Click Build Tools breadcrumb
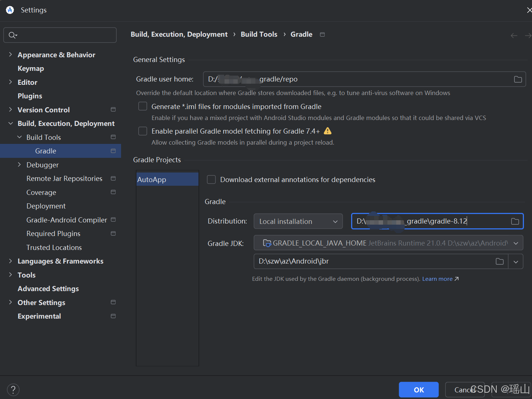532x399 pixels. [x=259, y=35]
